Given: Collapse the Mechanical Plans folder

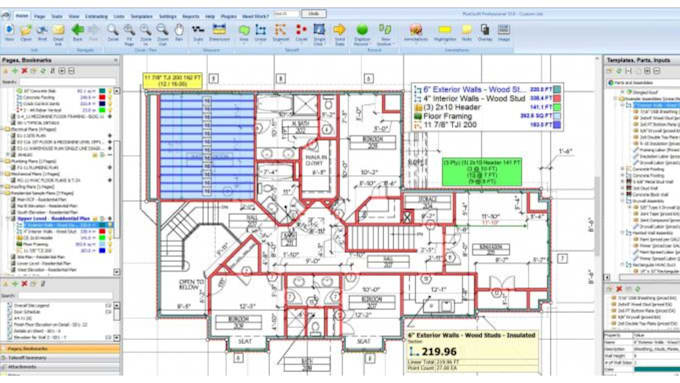Looking at the screenshot, I should click(3, 173).
